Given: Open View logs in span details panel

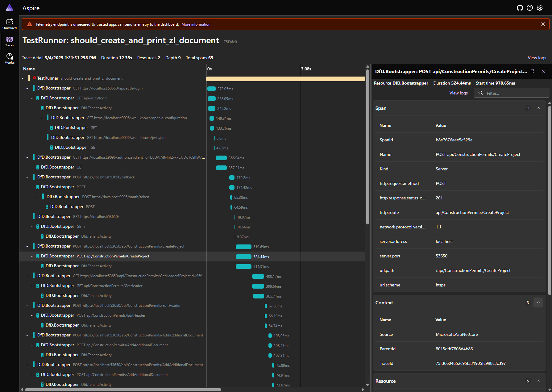Looking at the screenshot, I should point(459,93).
